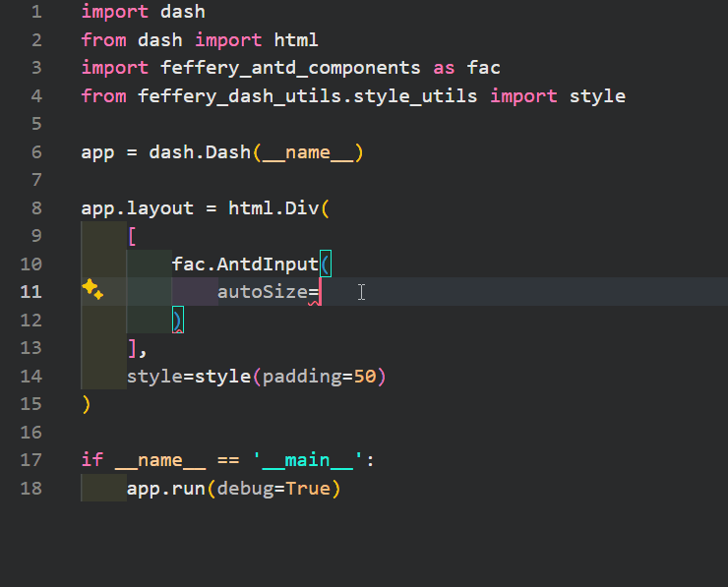Place cursor on 'import dash' text
The width and height of the screenshot is (728, 587).
coord(143,12)
